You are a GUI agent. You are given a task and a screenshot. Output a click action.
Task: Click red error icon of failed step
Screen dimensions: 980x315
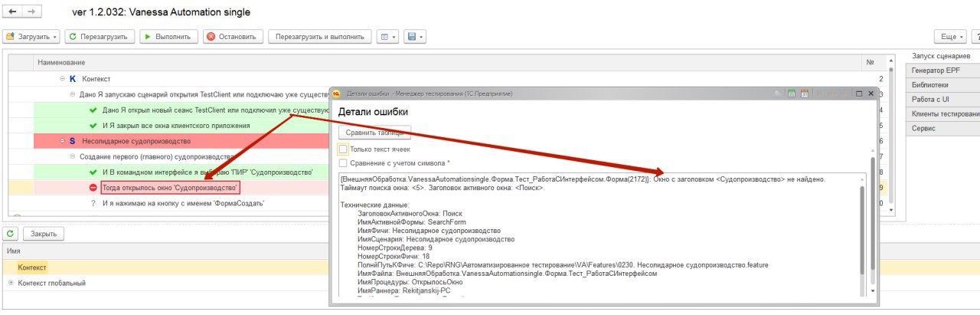(x=93, y=187)
